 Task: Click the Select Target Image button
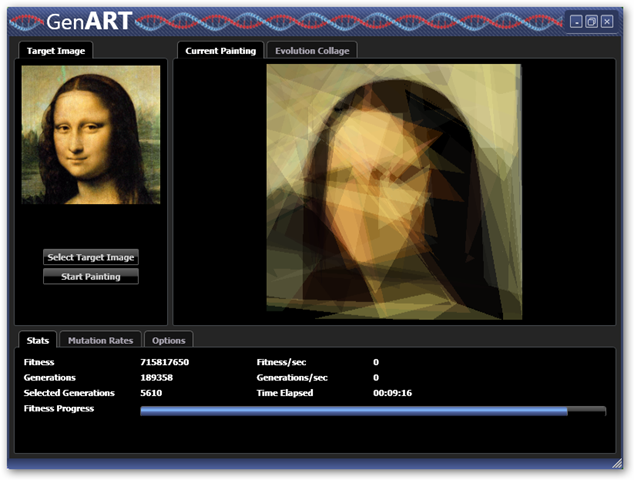point(91,257)
